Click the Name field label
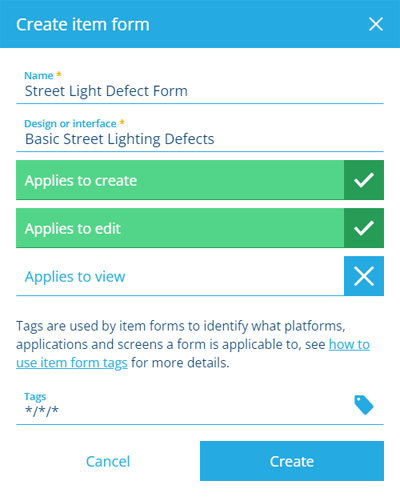 pos(39,76)
